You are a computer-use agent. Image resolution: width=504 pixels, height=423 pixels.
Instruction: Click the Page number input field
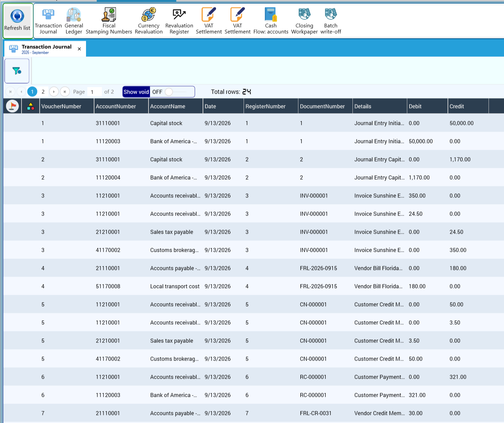[94, 92]
